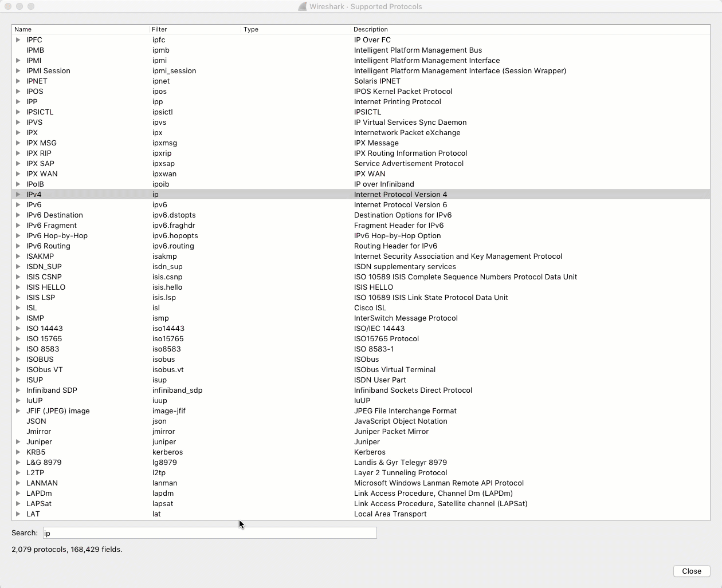Expand the ISIS HELLO protocol
The image size is (722, 588).
pos(18,287)
